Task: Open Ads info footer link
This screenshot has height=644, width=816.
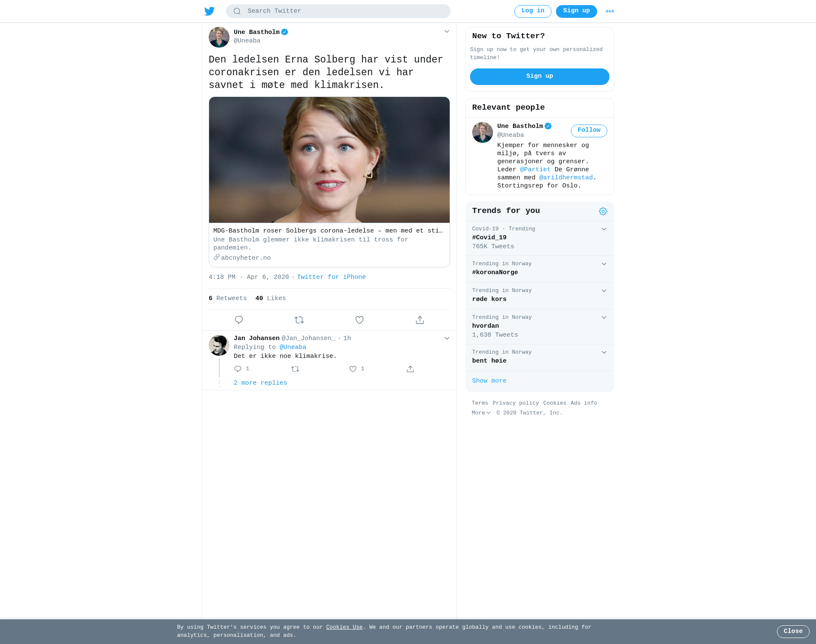Action: point(584,403)
